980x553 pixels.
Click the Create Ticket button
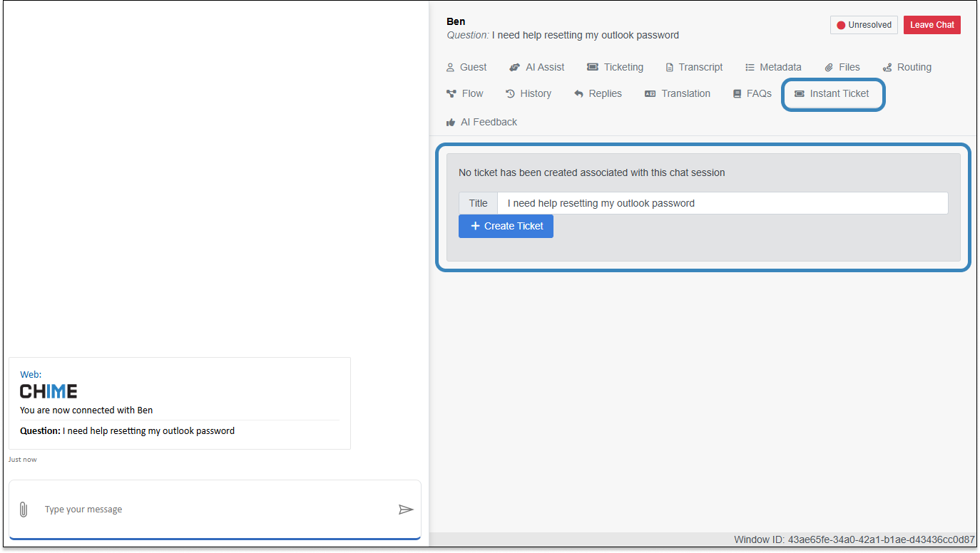[506, 226]
